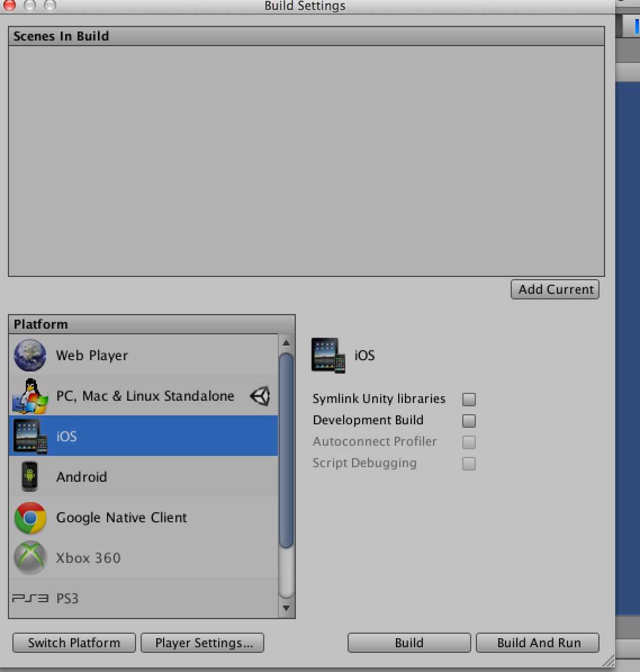The width and height of the screenshot is (640, 672).
Task: Click the Xbox 360 logo icon
Action: click(30, 558)
